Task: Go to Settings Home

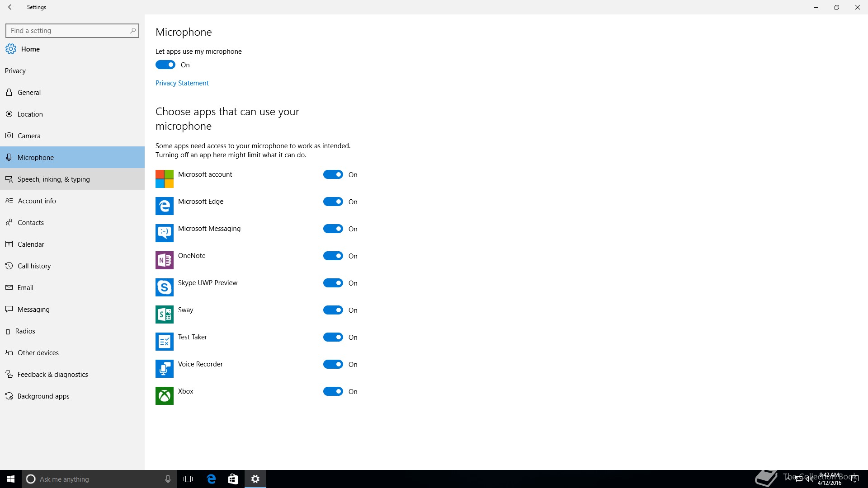Action: (x=72, y=49)
